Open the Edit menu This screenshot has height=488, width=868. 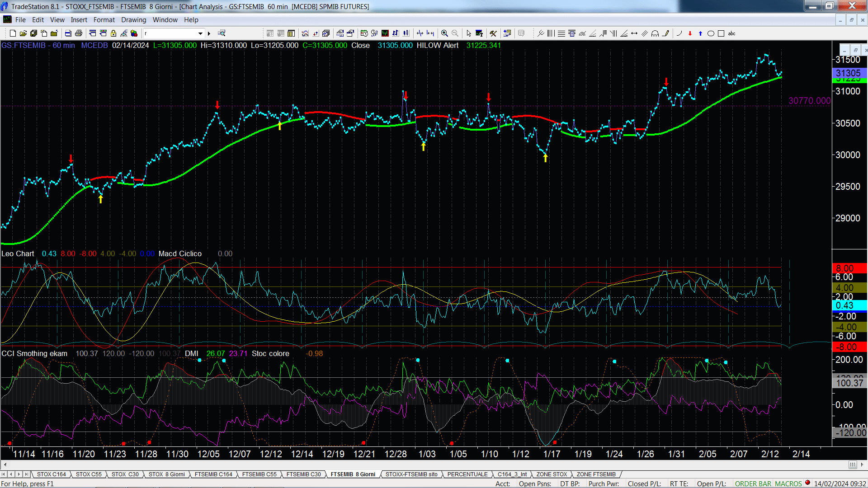click(38, 20)
